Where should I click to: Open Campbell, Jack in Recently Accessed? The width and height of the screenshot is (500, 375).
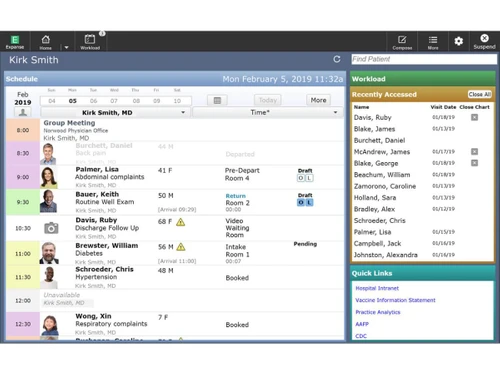tap(377, 244)
